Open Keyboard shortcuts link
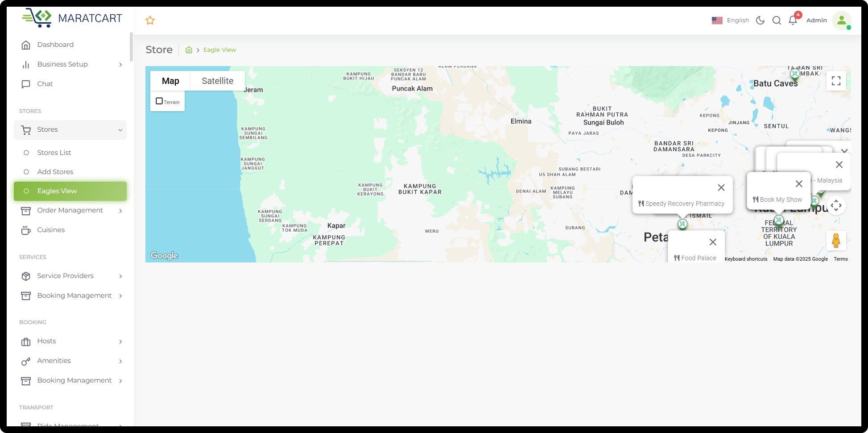The height and width of the screenshot is (433, 868). tap(746, 259)
